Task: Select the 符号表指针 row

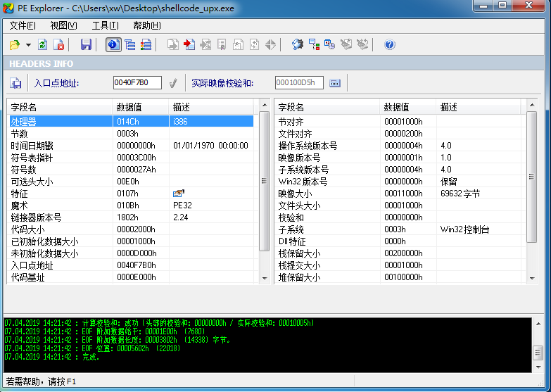Action: pos(130,158)
